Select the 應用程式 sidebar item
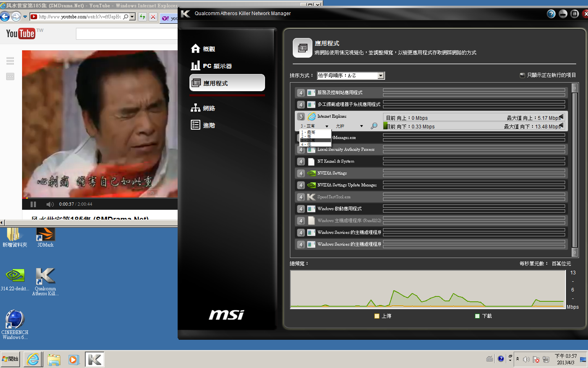The height and width of the screenshot is (368, 588). [x=227, y=83]
